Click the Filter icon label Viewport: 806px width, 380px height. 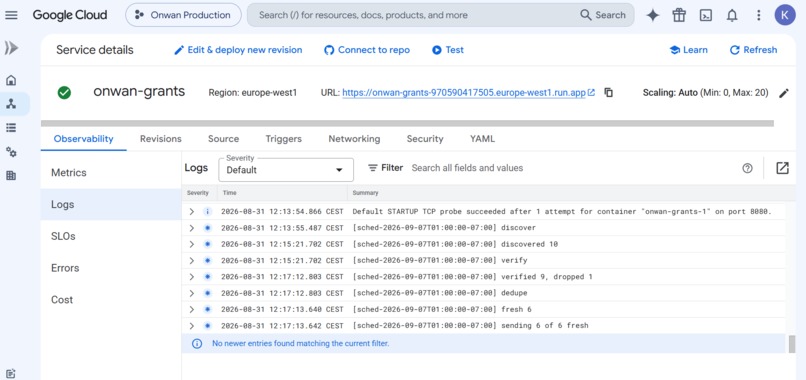[386, 168]
